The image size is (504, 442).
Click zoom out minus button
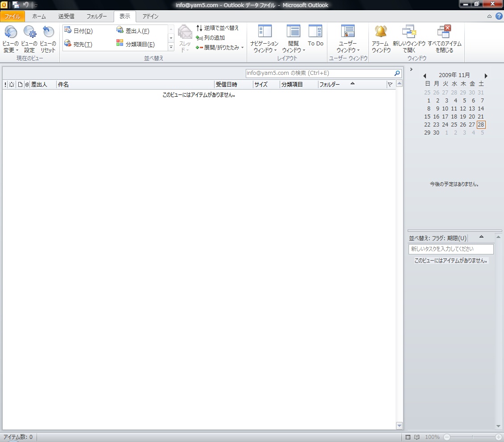(447, 437)
